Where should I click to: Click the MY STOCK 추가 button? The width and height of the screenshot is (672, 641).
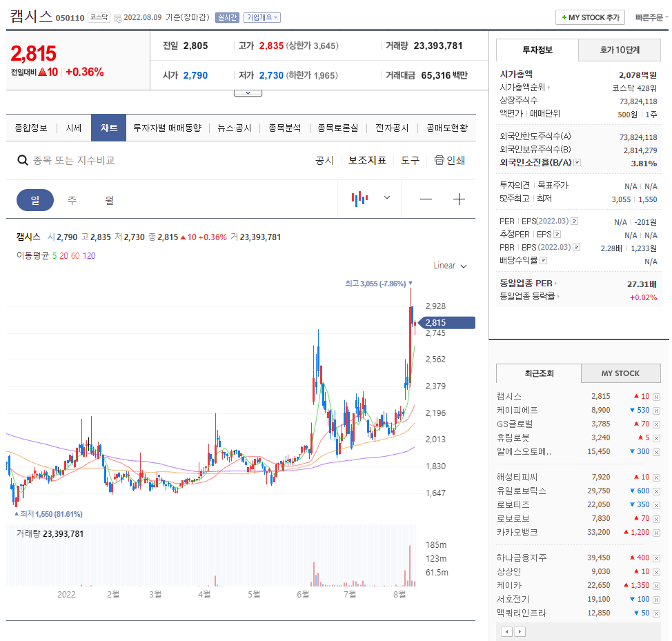click(x=590, y=17)
